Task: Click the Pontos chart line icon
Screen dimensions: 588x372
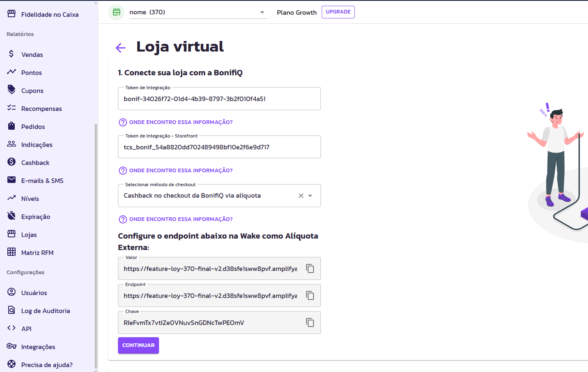Action: (11, 72)
